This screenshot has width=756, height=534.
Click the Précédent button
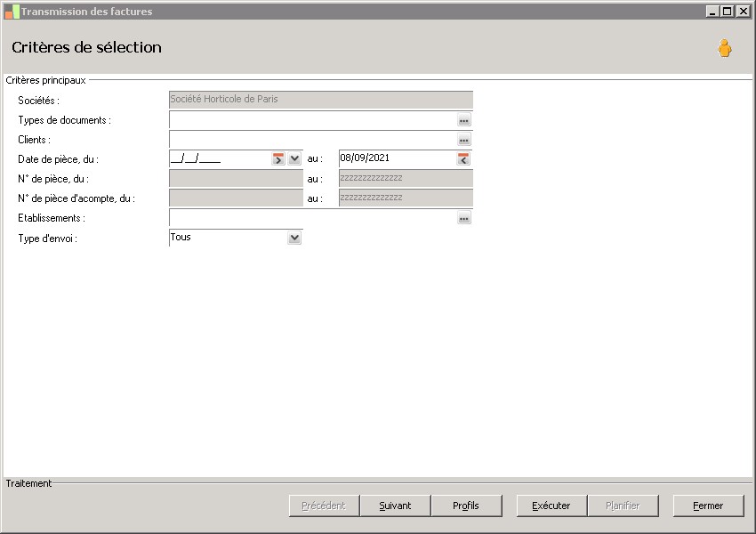click(324, 506)
